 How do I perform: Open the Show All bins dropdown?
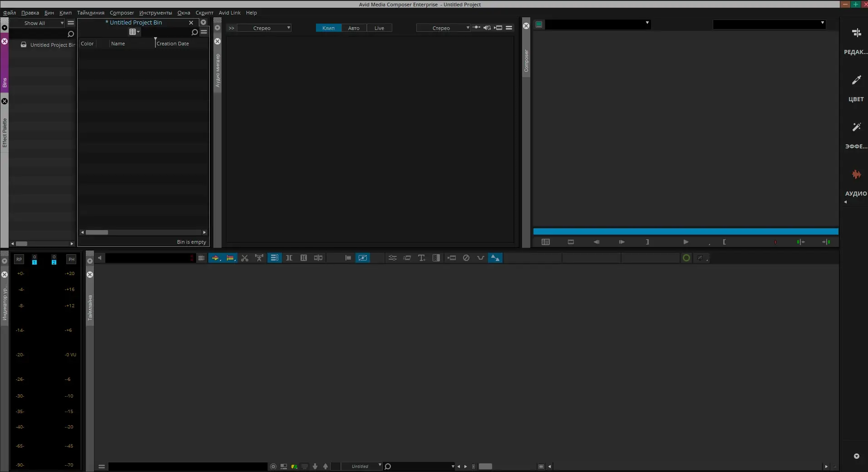point(38,23)
